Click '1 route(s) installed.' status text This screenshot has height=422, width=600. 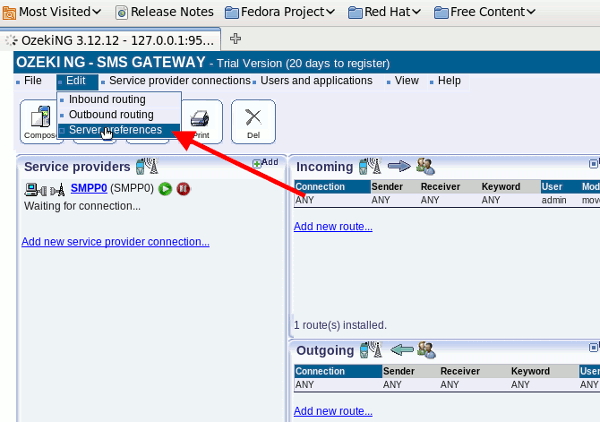coord(340,325)
